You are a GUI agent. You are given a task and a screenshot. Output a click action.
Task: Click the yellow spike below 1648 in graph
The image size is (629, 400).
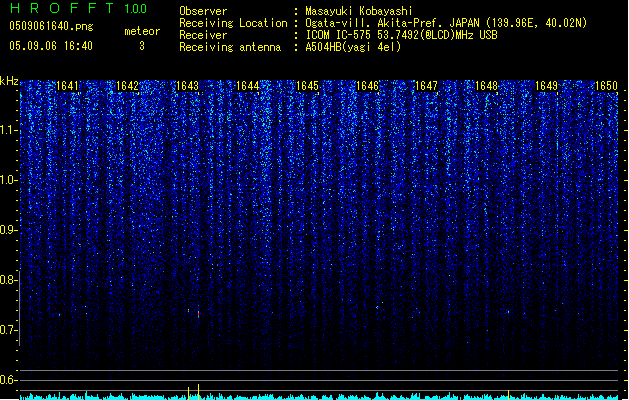point(508,395)
